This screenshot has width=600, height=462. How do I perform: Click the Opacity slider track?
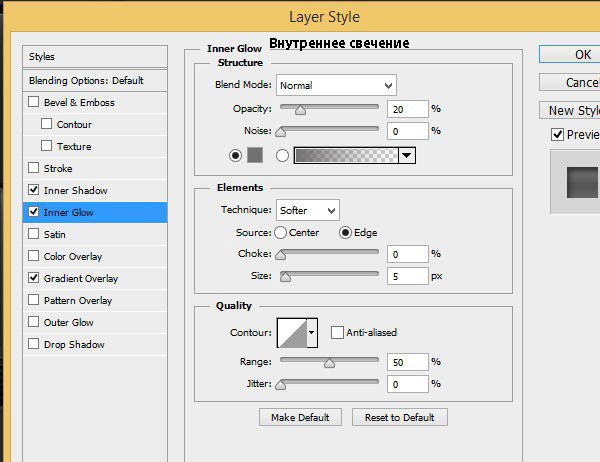tap(329, 108)
